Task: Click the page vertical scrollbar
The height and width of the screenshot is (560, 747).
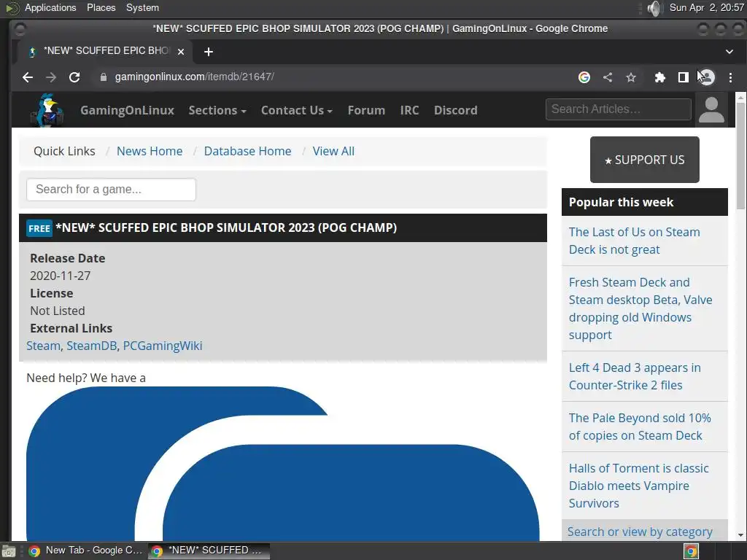Action: 740,156
